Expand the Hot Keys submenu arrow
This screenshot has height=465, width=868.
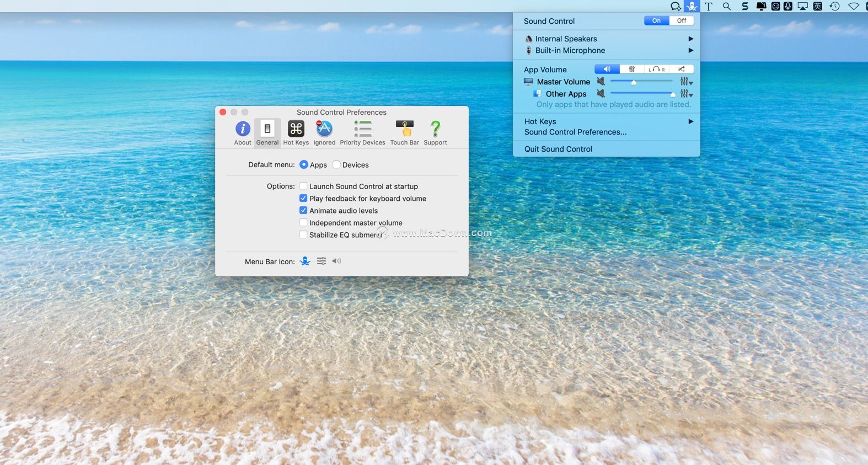690,121
